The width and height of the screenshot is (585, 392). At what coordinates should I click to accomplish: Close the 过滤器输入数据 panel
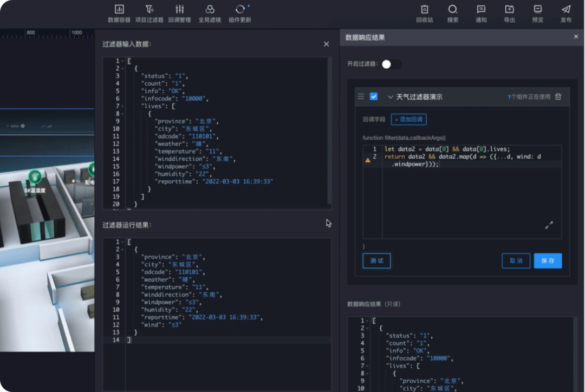click(x=327, y=44)
